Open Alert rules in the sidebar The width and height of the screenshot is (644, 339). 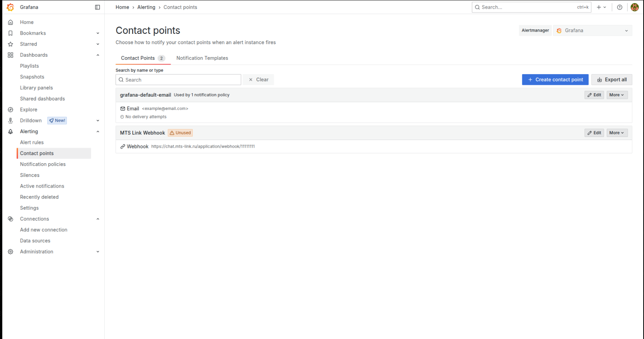pos(32,142)
